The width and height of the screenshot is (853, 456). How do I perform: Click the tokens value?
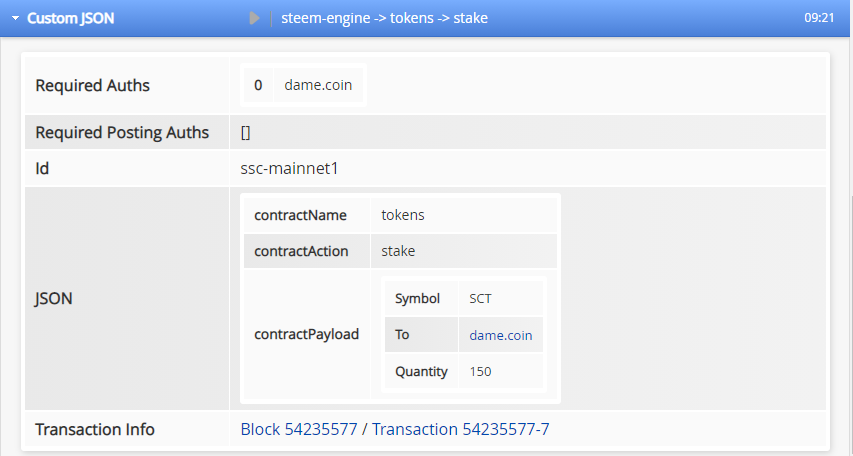[403, 215]
